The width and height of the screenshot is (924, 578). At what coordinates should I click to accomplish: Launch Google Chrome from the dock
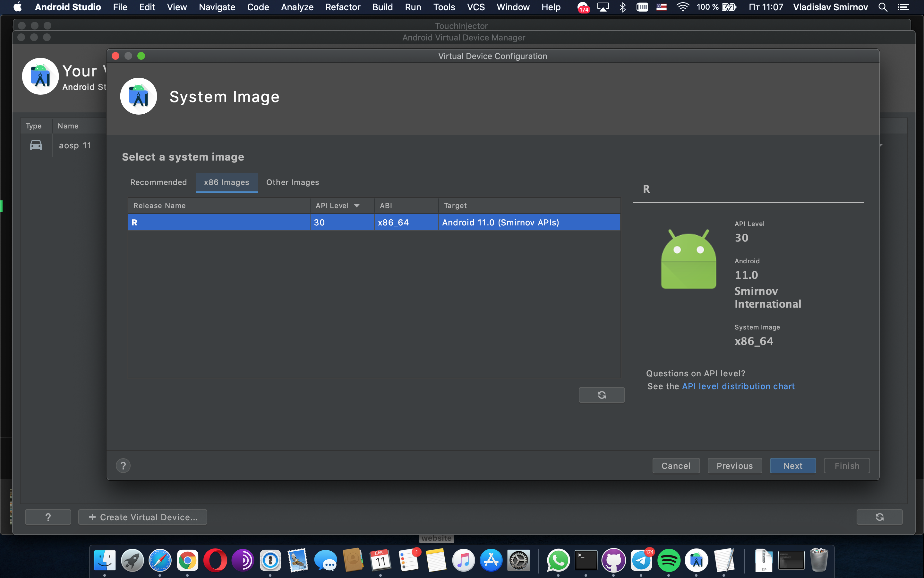(x=187, y=561)
